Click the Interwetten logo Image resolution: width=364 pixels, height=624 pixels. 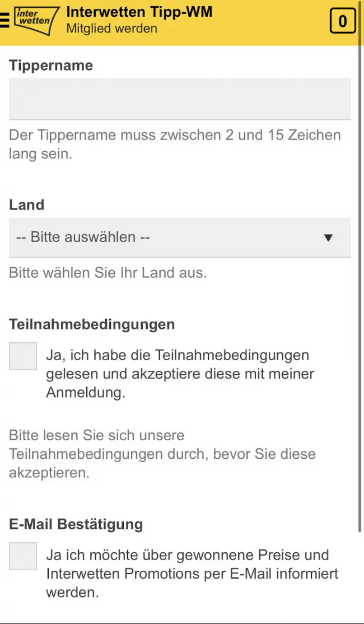click(35, 20)
